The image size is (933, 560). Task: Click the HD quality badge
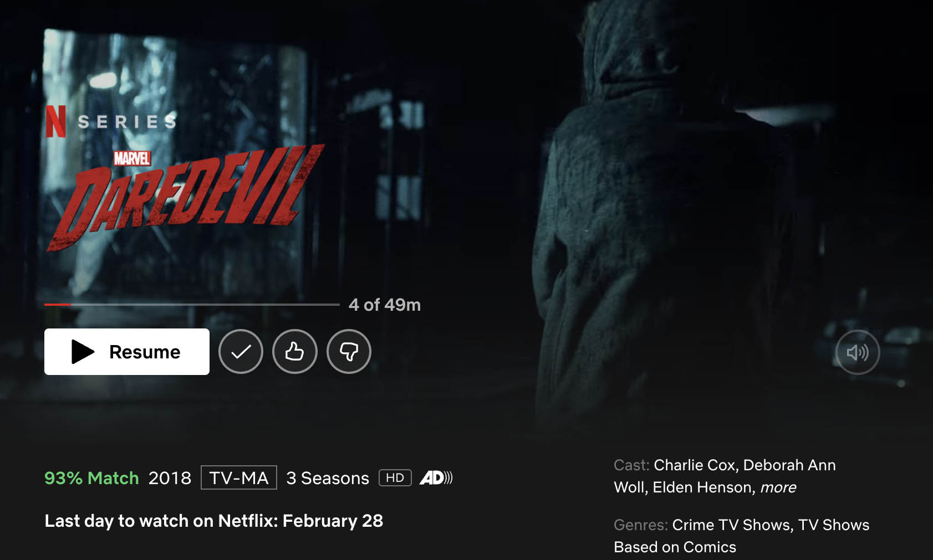click(x=395, y=477)
